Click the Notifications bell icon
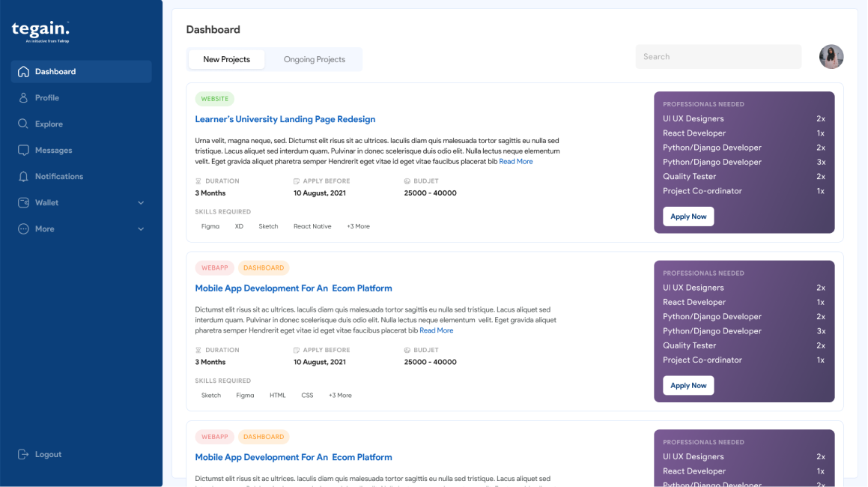 tap(23, 177)
